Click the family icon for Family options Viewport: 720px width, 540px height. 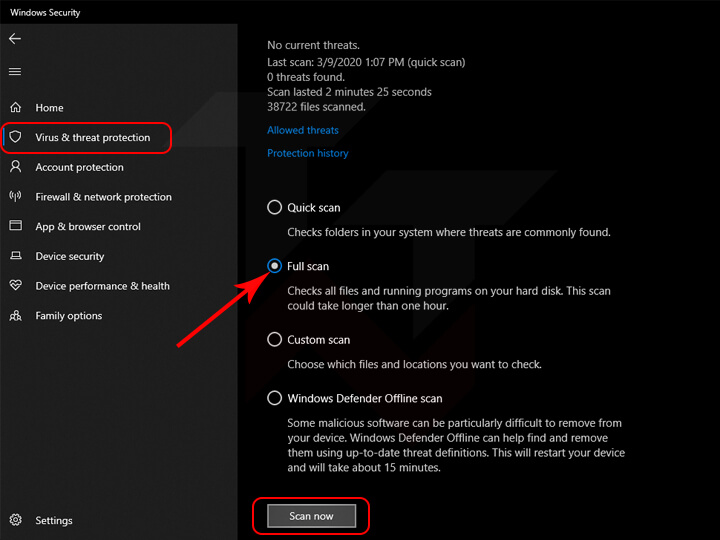pos(16,315)
